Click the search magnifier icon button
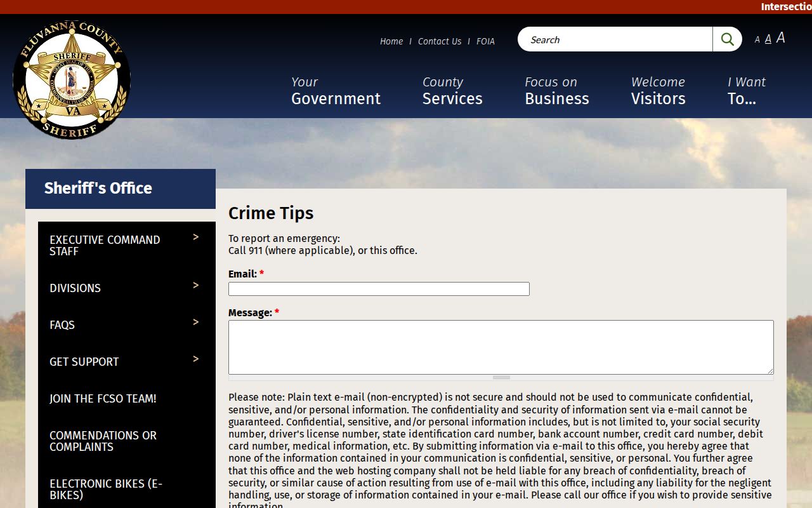Viewport: 812px width, 508px height. click(727, 39)
